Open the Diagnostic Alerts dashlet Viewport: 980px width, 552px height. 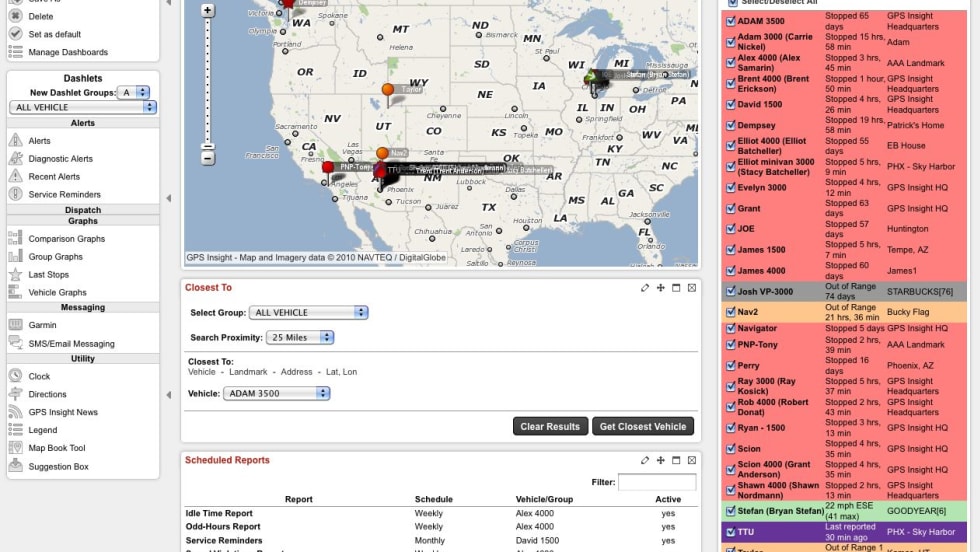[x=60, y=159]
